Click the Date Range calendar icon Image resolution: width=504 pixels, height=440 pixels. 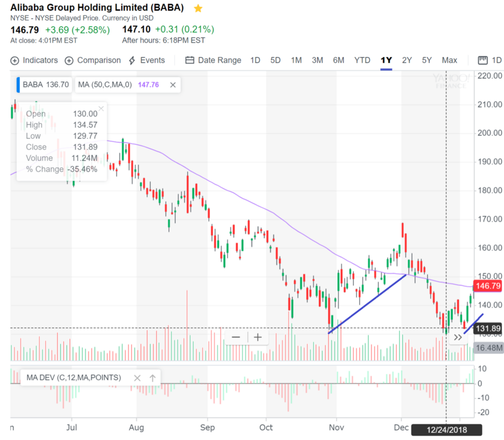coord(190,60)
